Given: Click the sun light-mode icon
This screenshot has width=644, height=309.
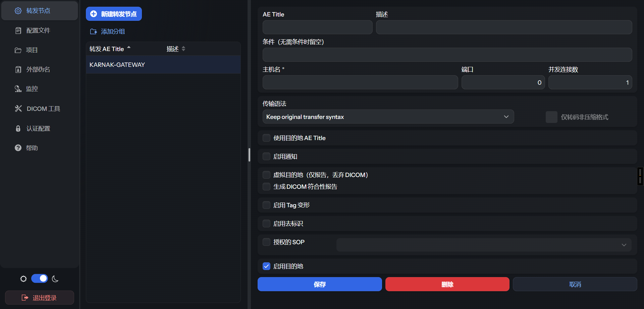Looking at the screenshot, I should tap(23, 279).
